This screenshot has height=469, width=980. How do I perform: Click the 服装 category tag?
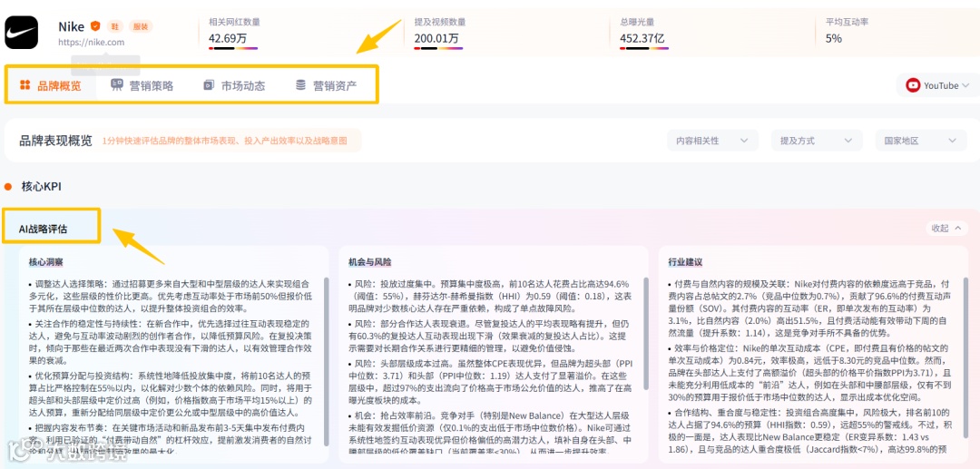tap(141, 26)
